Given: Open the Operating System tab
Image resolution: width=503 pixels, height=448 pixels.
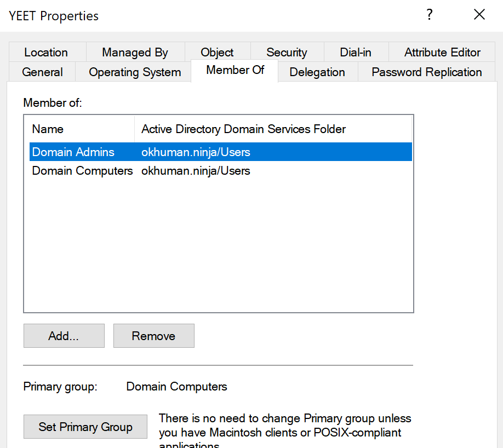Looking at the screenshot, I should (x=135, y=72).
